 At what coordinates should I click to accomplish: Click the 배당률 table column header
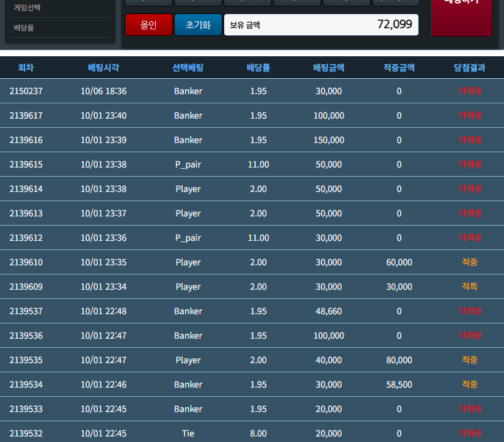tap(258, 68)
